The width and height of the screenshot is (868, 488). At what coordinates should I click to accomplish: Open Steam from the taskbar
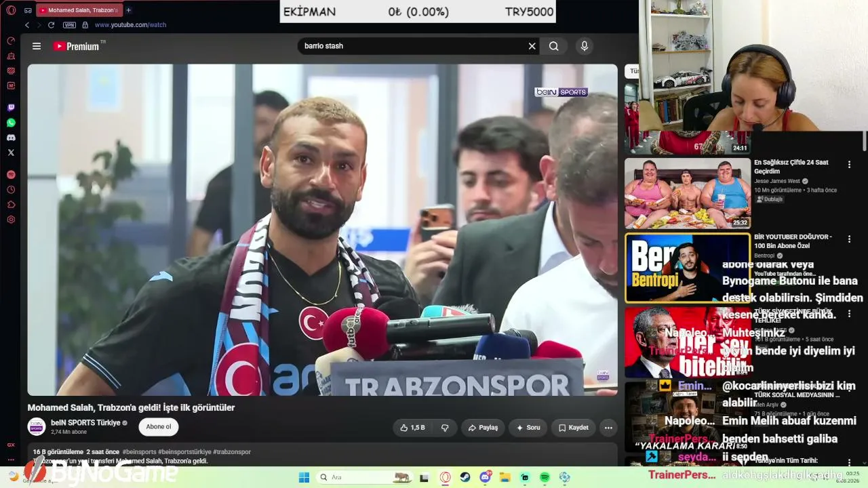pos(465,477)
